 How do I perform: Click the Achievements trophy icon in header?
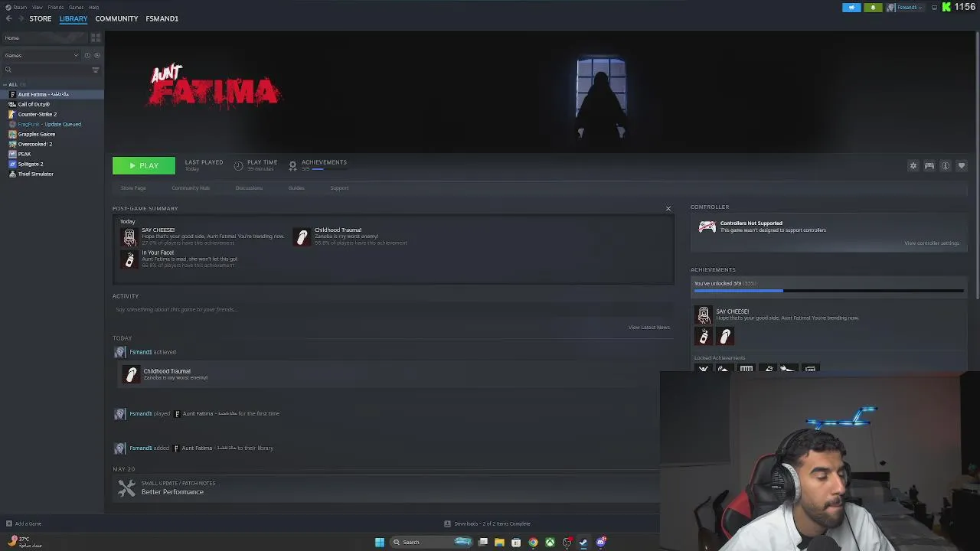(292, 165)
